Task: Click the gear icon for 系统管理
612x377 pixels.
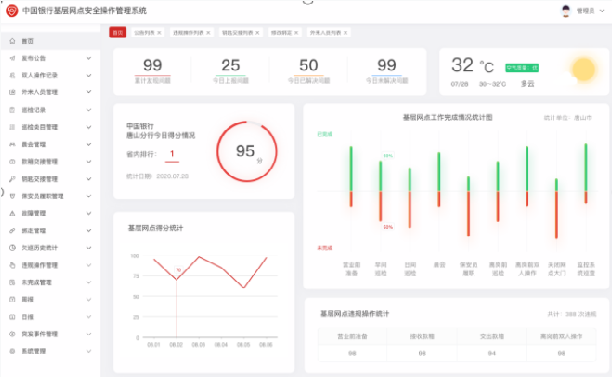Action: point(12,351)
